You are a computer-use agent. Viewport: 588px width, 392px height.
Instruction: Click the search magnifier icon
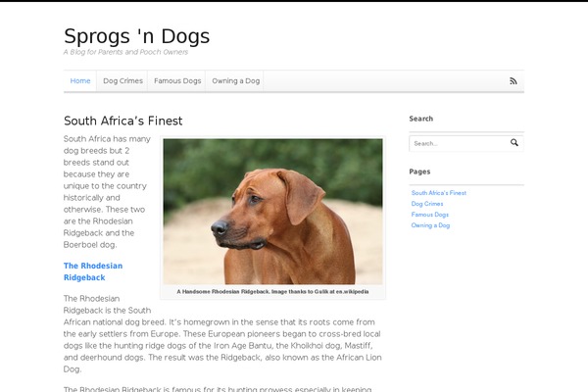click(514, 142)
